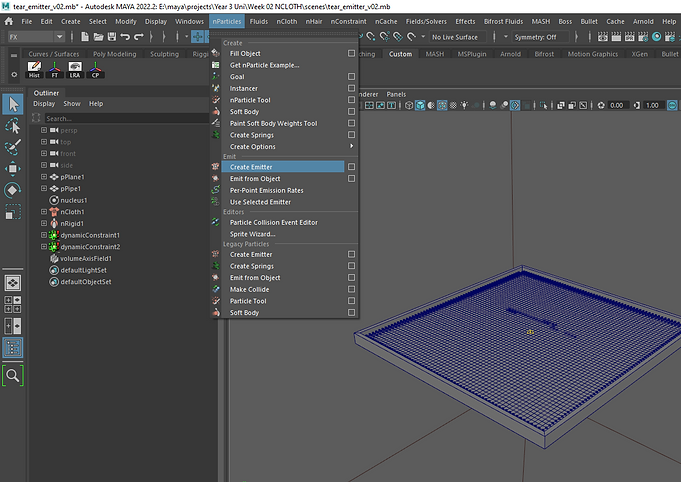Open option box for Instancer

(x=351, y=88)
